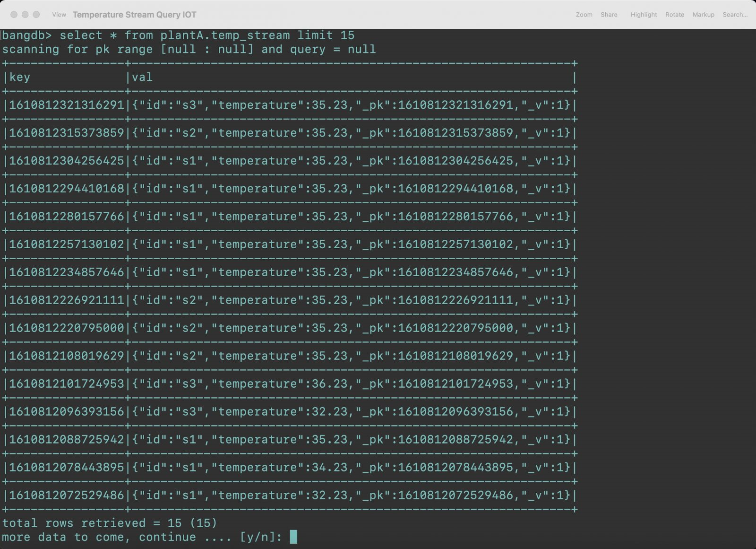Screen dimensions: 756x549
Task: Click the window title Temperature Stream Query IOT
Action: click(x=135, y=15)
